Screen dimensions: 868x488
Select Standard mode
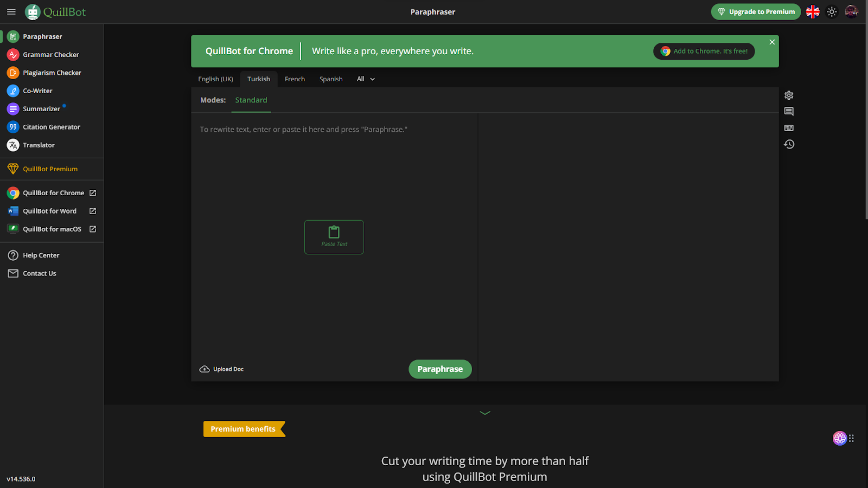coord(251,100)
